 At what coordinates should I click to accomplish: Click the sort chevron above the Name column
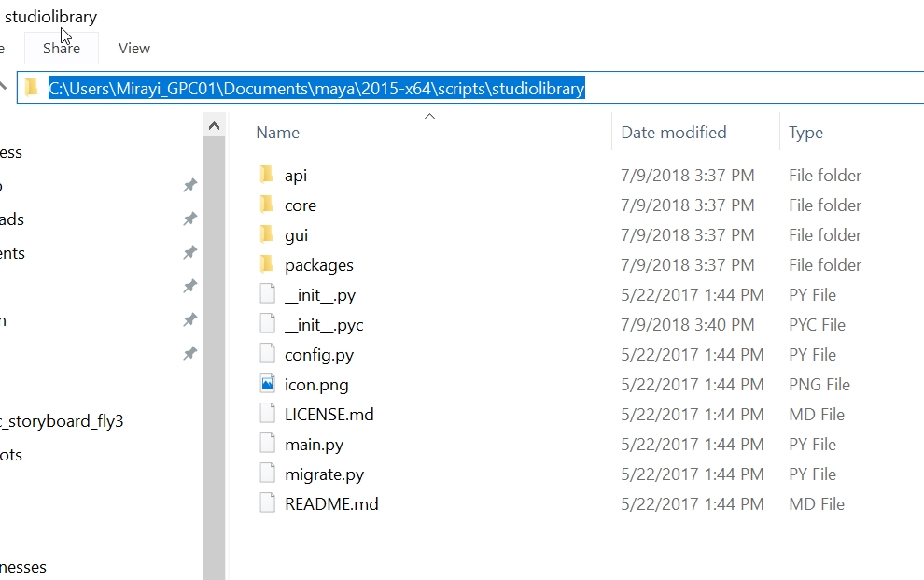click(429, 116)
